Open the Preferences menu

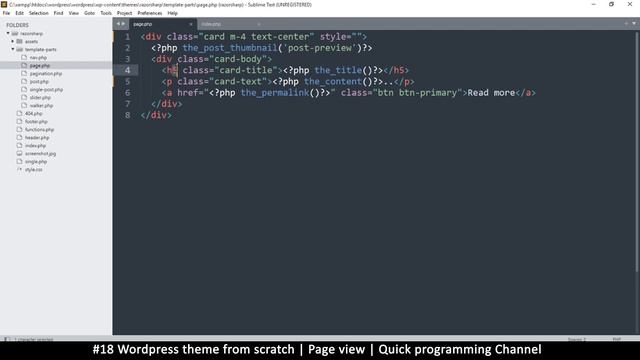point(150,13)
